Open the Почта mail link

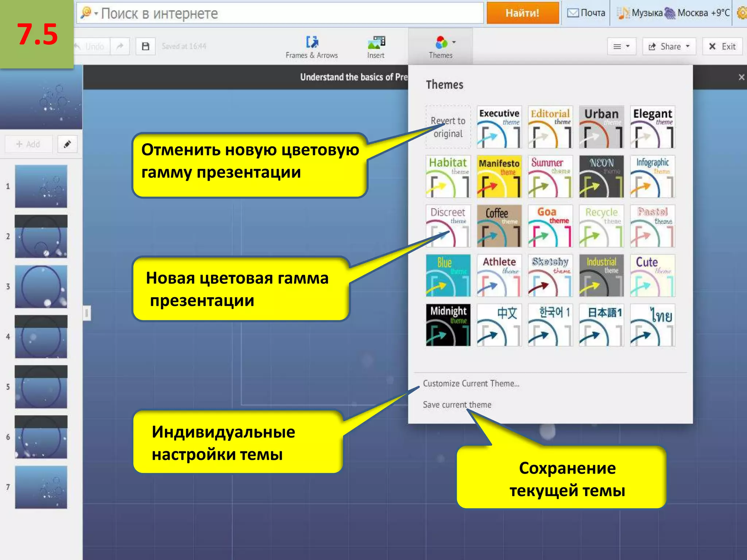point(586,13)
